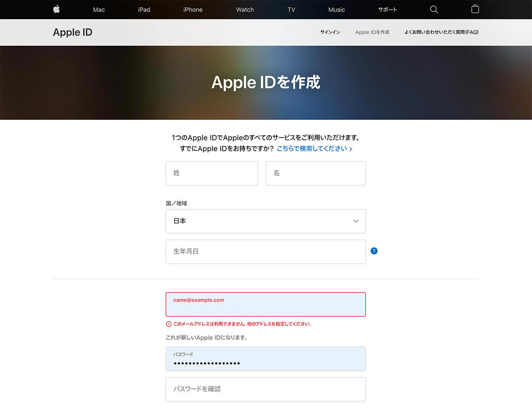Open the Watch menu item
The width and height of the screenshot is (532, 412).
pos(245,10)
